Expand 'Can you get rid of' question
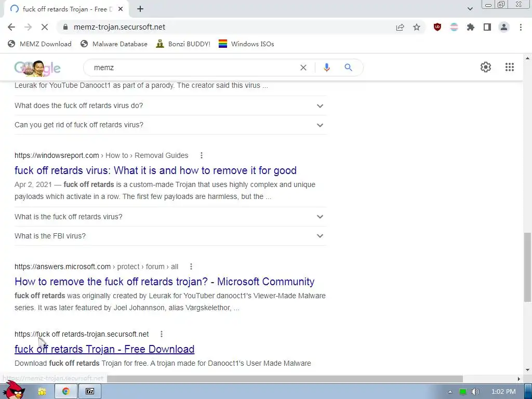Image resolution: width=532 pixels, height=399 pixels. 170,125
